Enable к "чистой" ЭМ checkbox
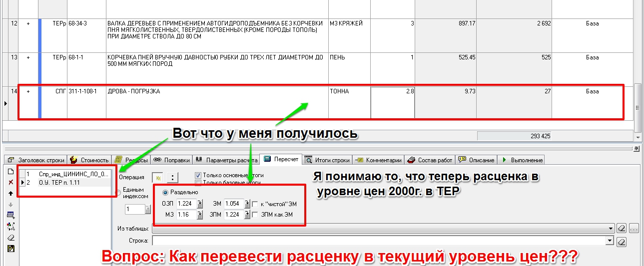This screenshot has width=644, height=266. [255, 204]
